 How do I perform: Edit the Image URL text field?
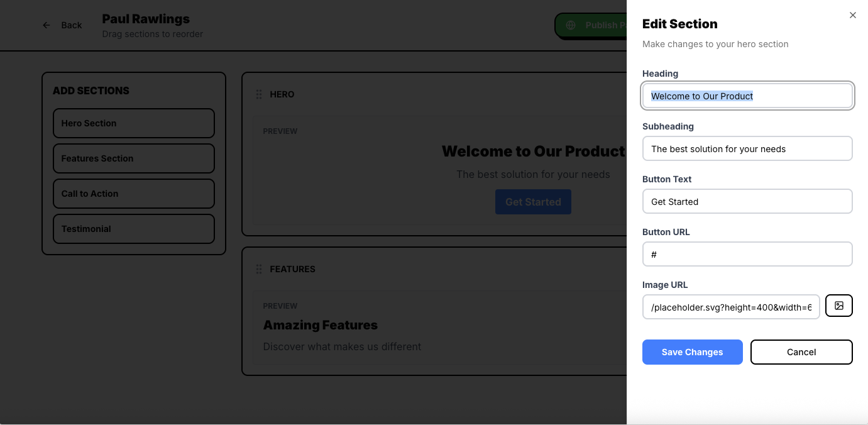730,307
